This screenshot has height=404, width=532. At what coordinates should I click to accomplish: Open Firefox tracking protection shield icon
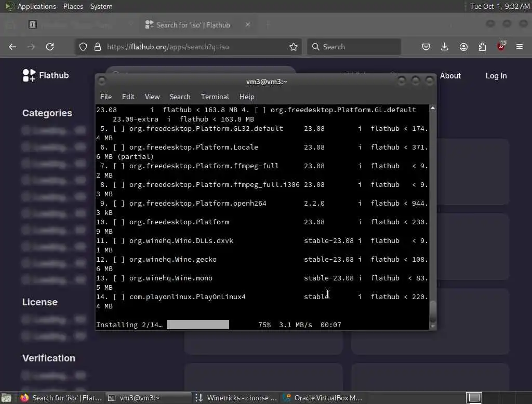coord(83,47)
